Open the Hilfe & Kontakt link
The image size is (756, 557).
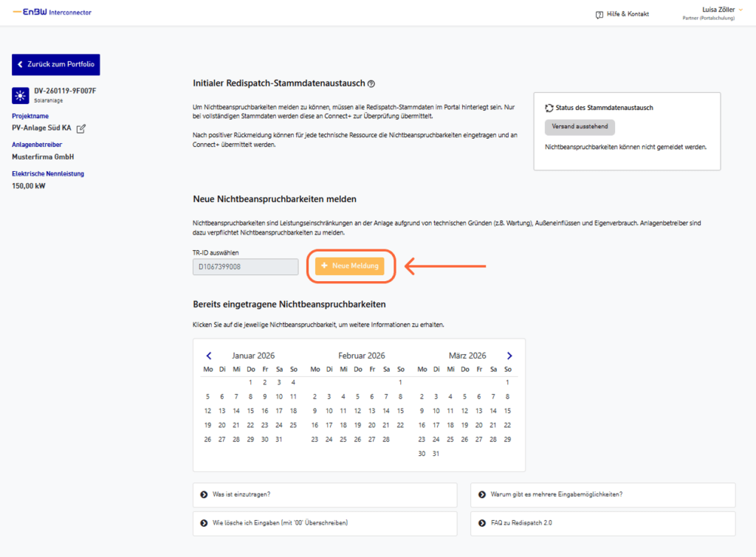tap(628, 14)
